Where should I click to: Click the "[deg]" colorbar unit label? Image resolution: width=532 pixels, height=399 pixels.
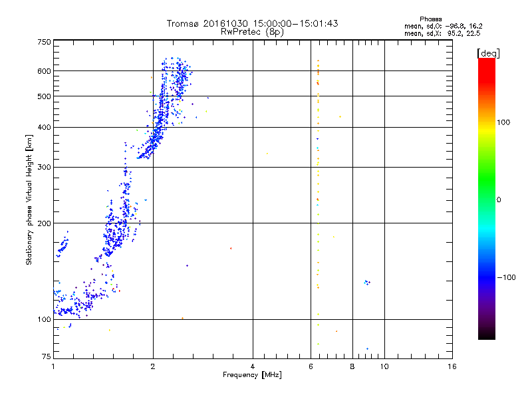click(488, 53)
